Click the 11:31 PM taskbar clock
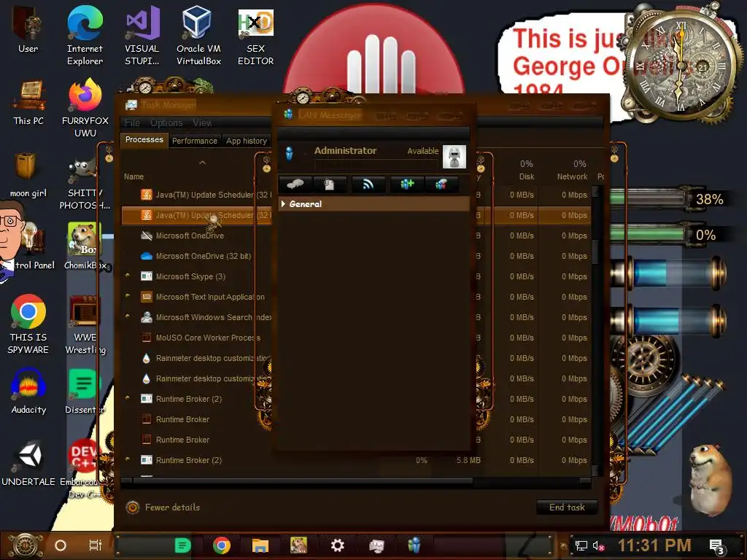 point(654,545)
